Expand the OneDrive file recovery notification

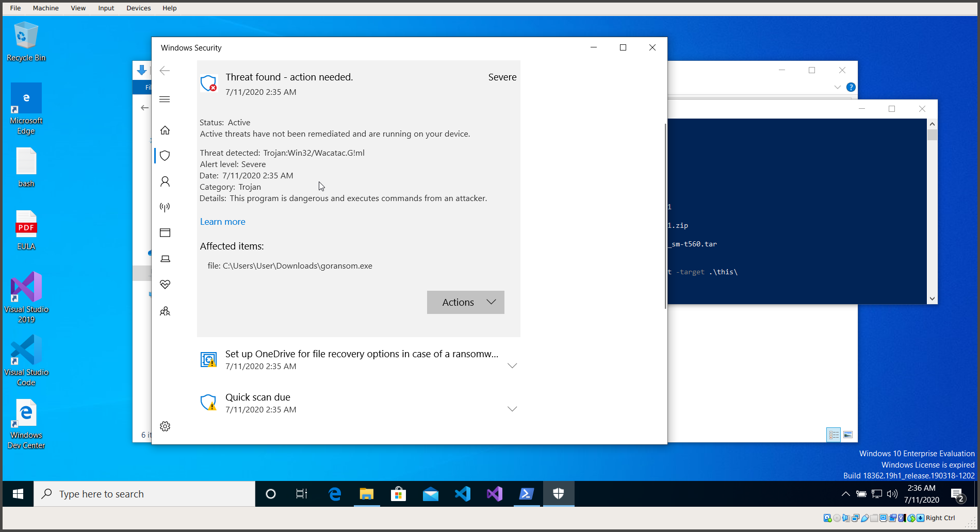(x=512, y=365)
